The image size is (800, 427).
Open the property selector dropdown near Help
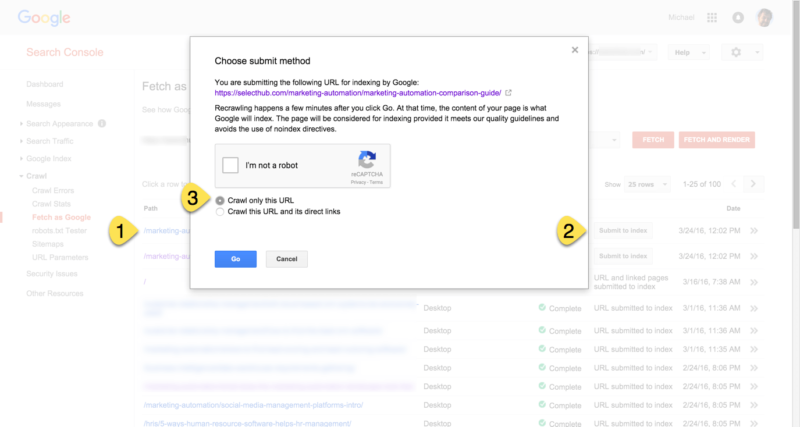coord(621,52)
